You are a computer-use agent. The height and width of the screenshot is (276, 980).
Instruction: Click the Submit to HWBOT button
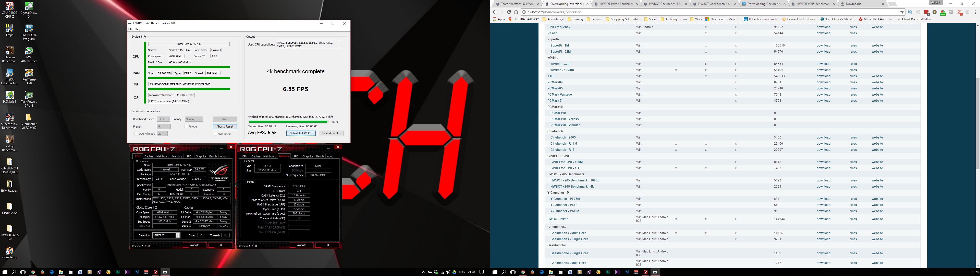coord(301,133)
